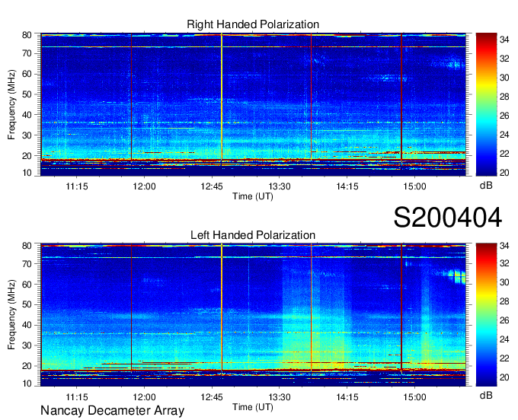Click "70" frequency tick of Left Handed plot

pyautogui.click(x=27, y=264)
